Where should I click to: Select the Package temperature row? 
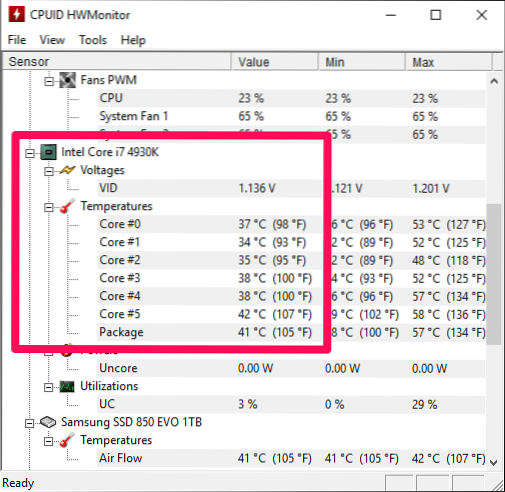pos(291,332)
